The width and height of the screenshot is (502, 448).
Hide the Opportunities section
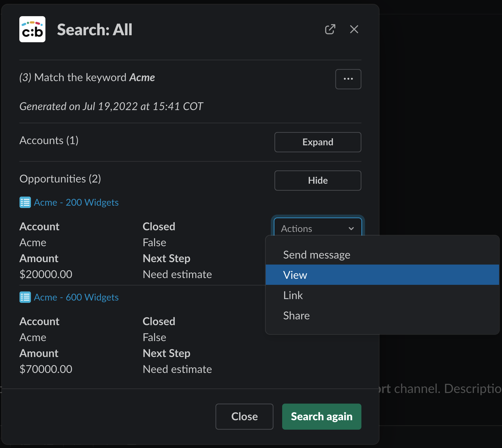coord(317,180)
